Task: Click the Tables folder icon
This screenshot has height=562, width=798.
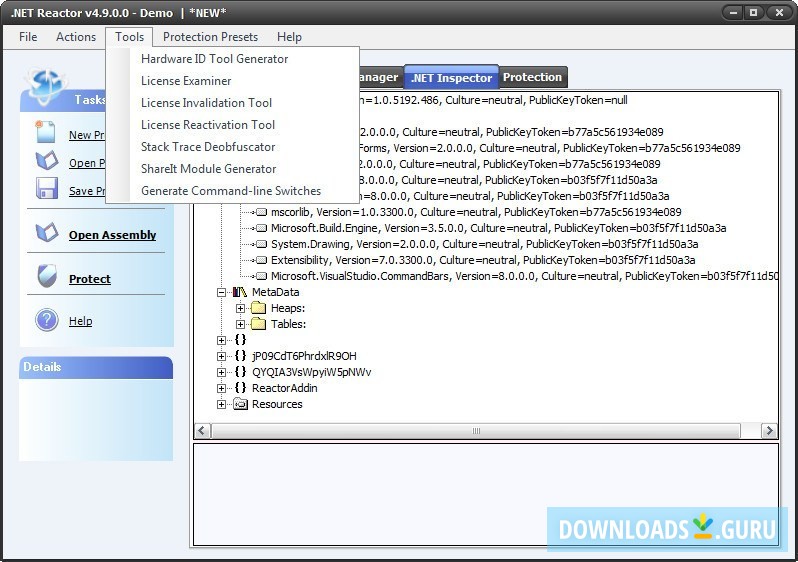Action: tap(259, 324)
